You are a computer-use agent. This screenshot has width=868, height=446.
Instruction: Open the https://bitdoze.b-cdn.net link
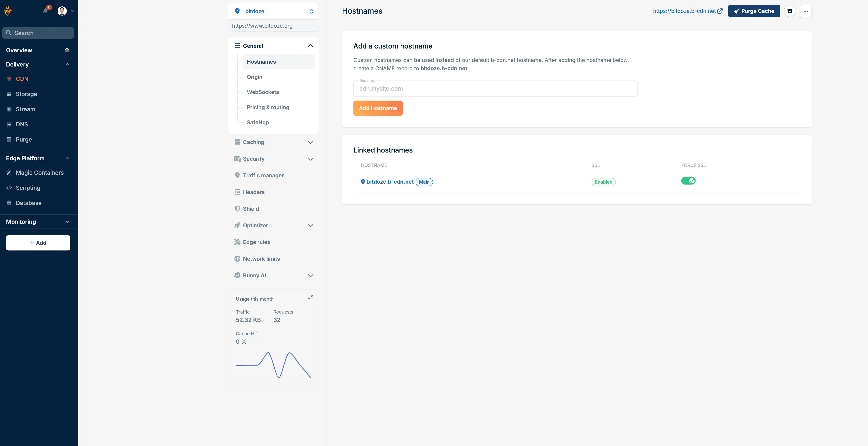[684, 11]
